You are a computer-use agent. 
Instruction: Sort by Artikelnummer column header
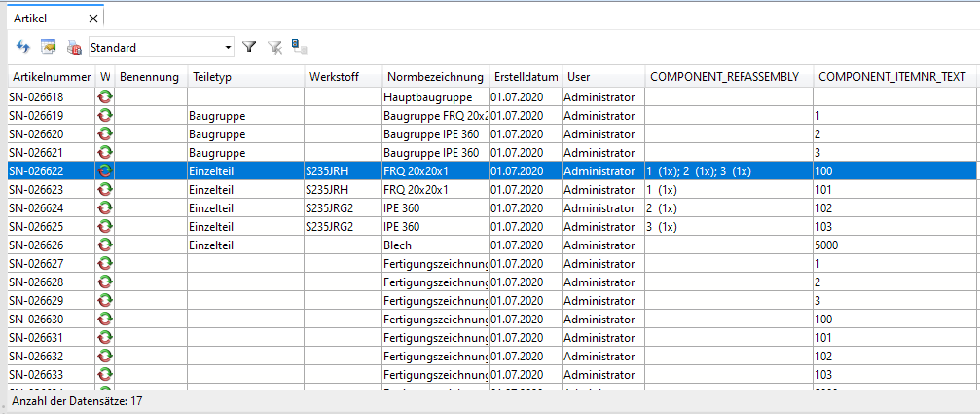pos(51,77)
